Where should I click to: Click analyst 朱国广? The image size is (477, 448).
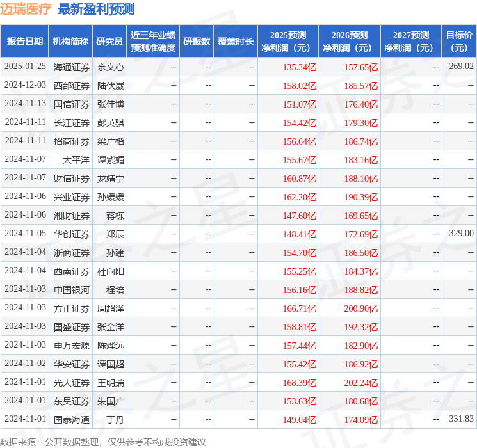coord(111,401)
